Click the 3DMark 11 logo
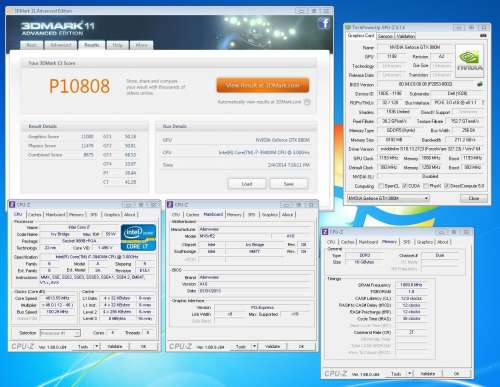 point(58,29)
